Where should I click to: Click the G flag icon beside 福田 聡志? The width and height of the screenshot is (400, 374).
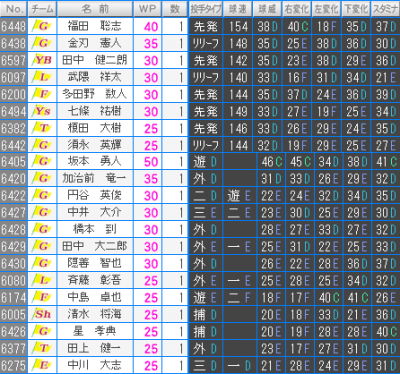pyautogui.click(x=42, y=26)
